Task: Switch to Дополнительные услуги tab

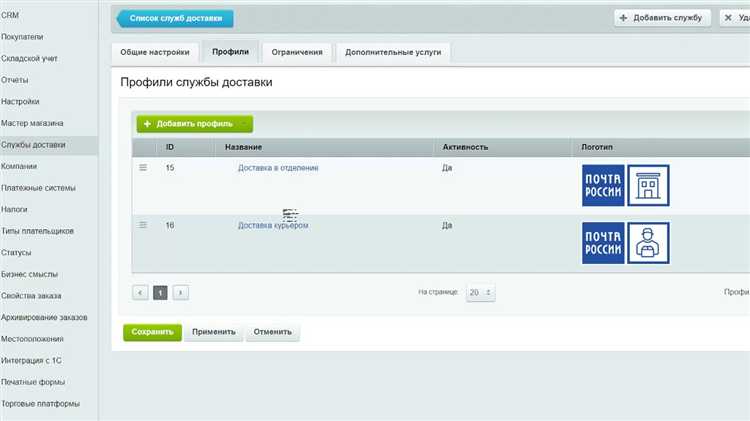Action: 393,52
